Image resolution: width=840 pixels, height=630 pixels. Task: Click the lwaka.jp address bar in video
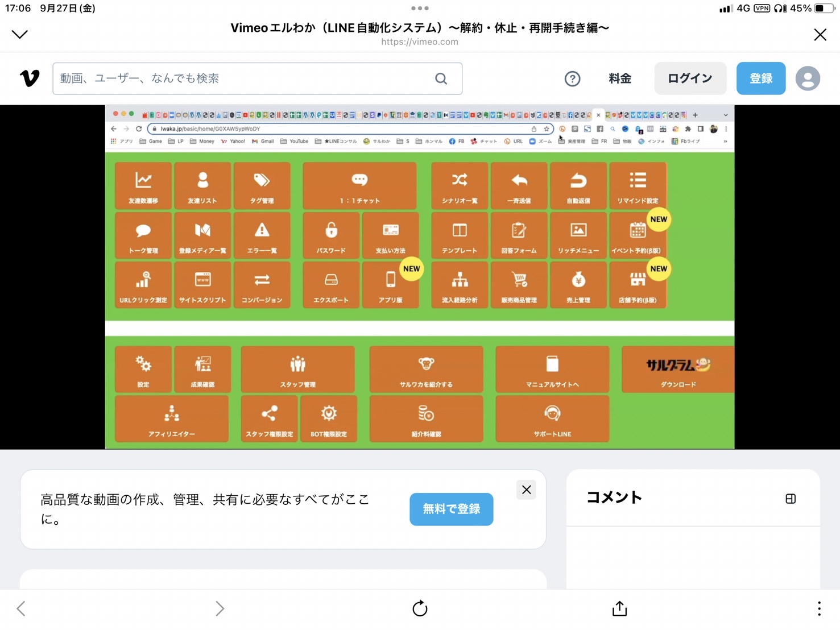coord(350,129)
